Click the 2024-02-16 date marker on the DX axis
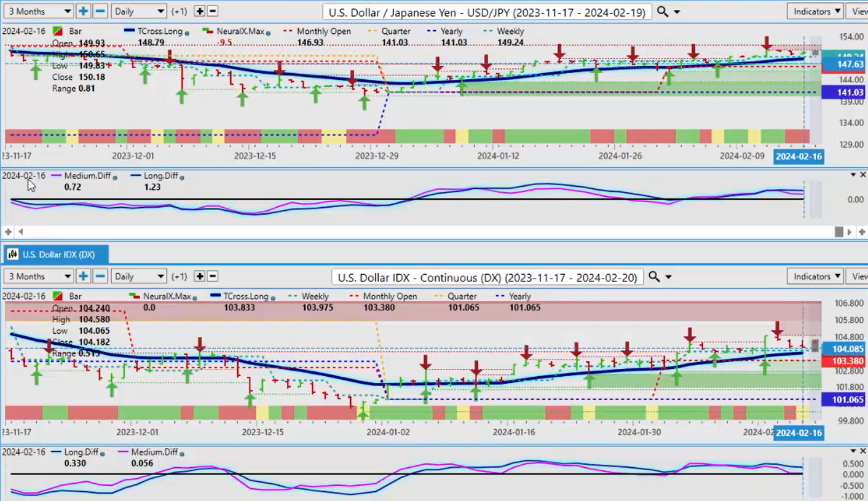Screen dimensions: 868x501 click(798, 433)
